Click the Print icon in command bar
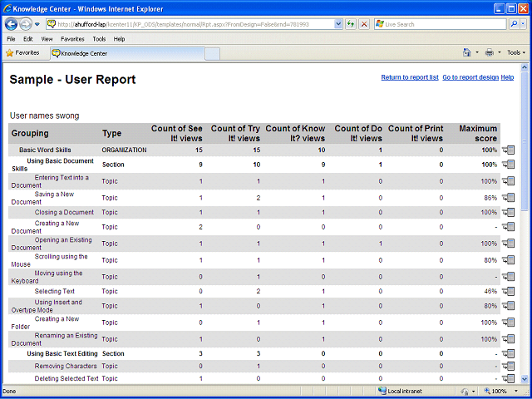The width and height of the screenshot is (532, 399). 490,52
